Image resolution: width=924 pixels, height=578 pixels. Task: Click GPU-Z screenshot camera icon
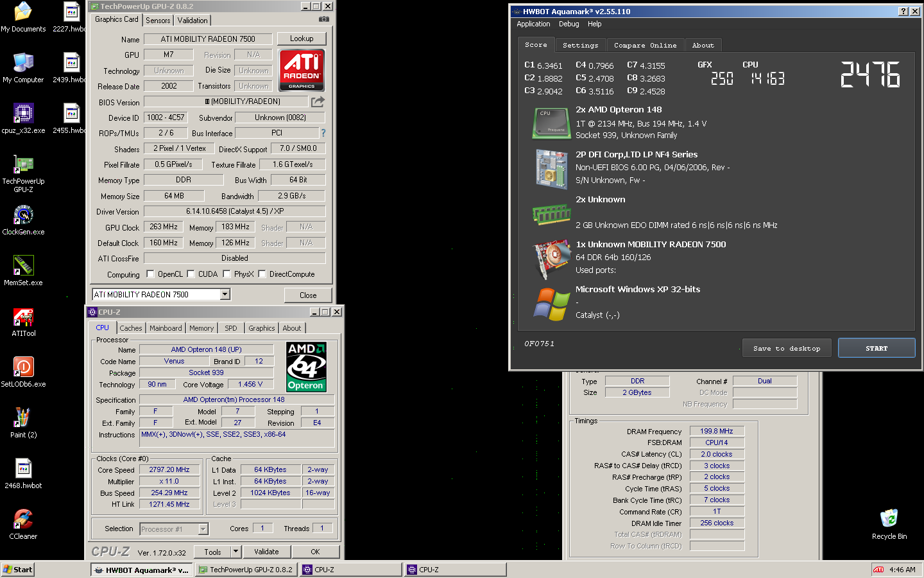324,19
